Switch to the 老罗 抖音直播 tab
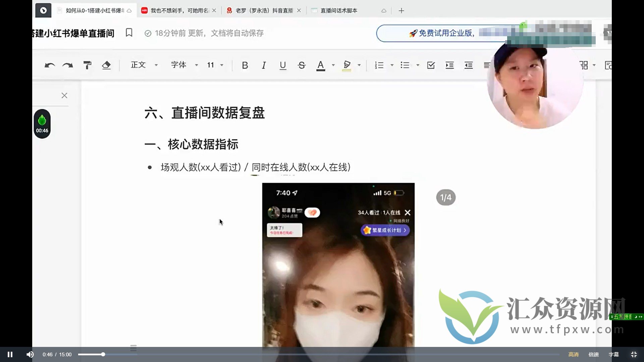Viewport: 644px width, 362px height. coord(264,11)
